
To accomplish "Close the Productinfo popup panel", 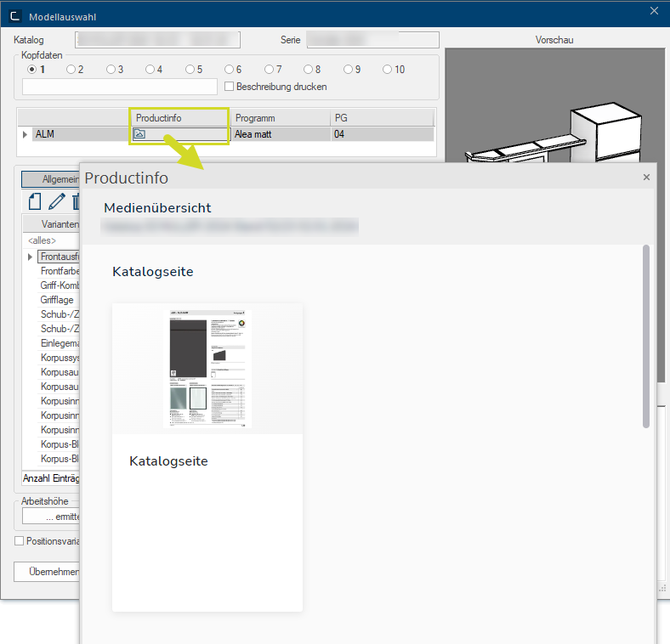I will pyautogui.click(x=646, y=178).
